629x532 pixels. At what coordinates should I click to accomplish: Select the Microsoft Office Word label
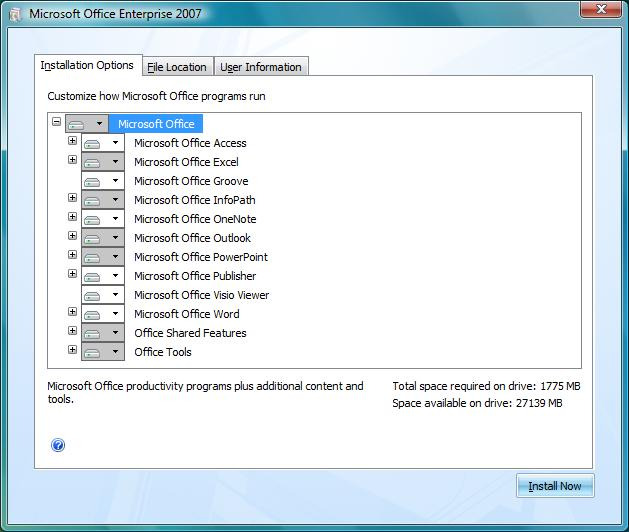[187, 314]
